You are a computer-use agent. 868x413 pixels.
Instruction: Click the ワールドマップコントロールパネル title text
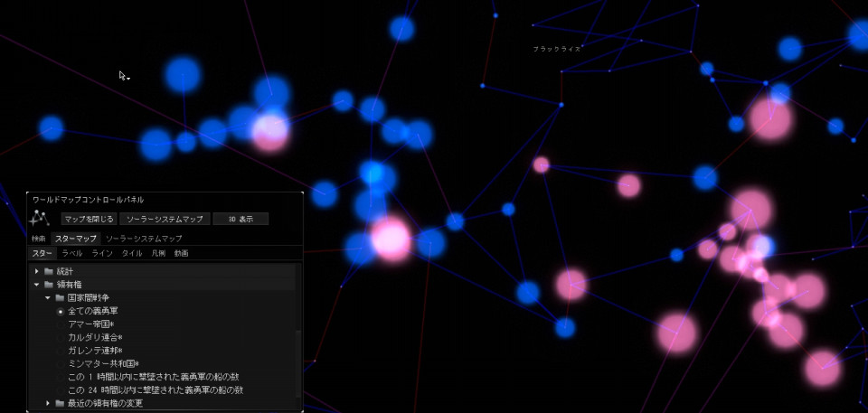(88, 200)
